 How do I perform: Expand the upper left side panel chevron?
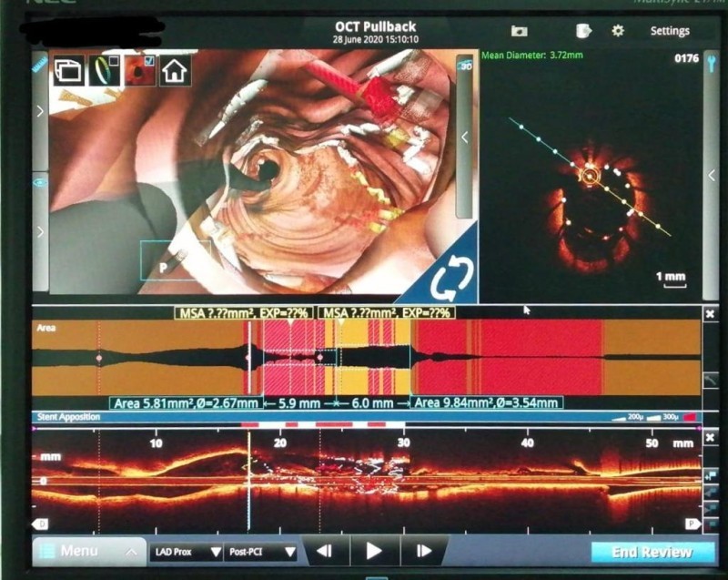40,112
